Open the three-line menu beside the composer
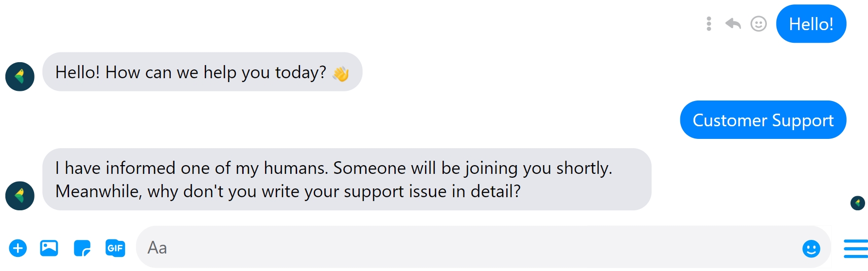This screenshot has height=271, width=868. 856,249
